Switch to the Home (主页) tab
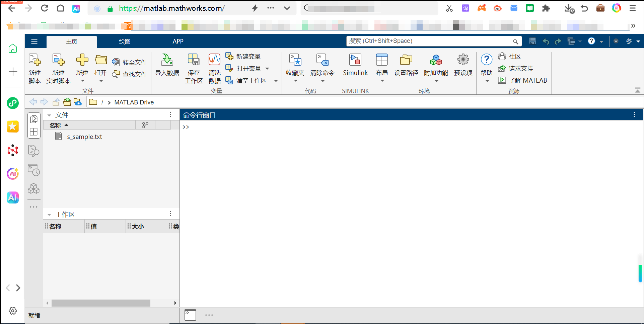 click(72, 42)
